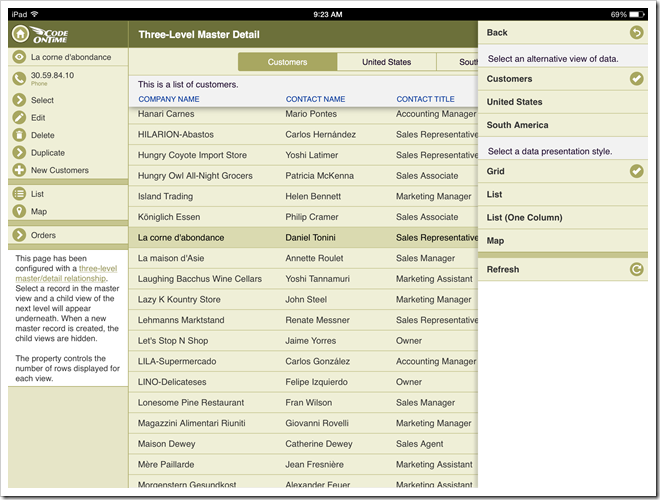The width and height of the screenshot is (660, 500).
Task: Sort by the Company Name column header
Action: pos(169,99)
